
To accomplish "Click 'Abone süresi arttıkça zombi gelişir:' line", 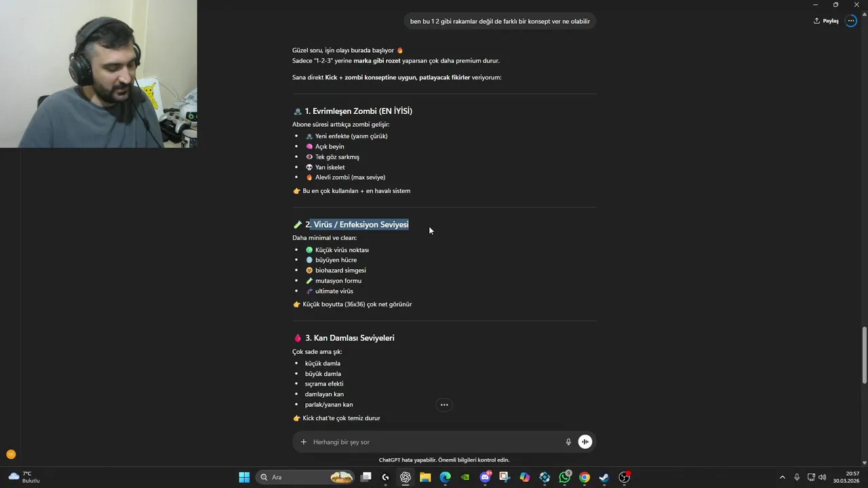I will pyautogui.click(x=340, y=125).
